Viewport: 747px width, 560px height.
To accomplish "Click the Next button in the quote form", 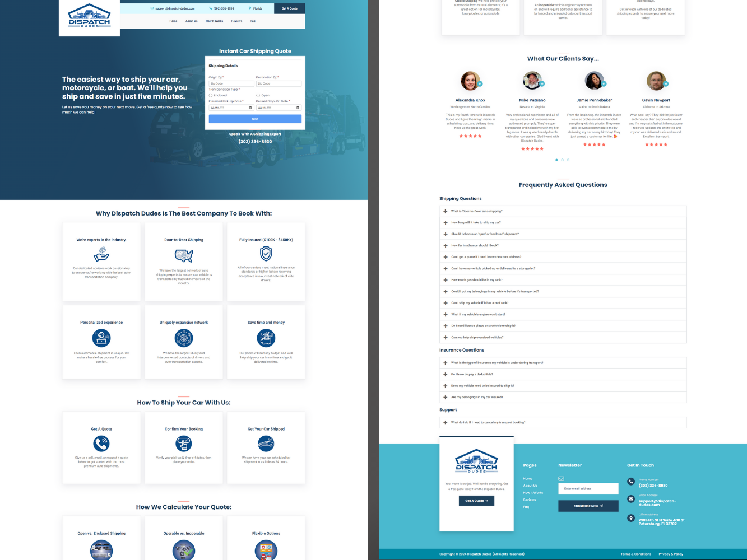I will click(x=255, y=119).
